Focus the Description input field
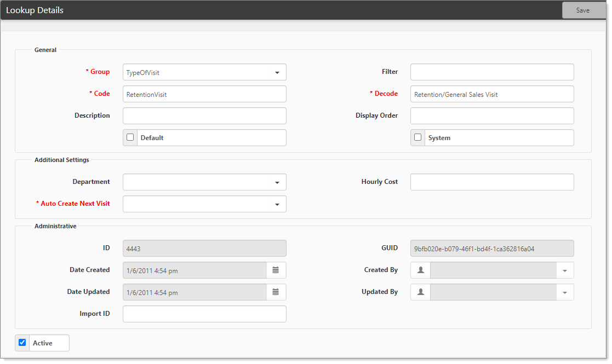 click(x=204, y=116)
